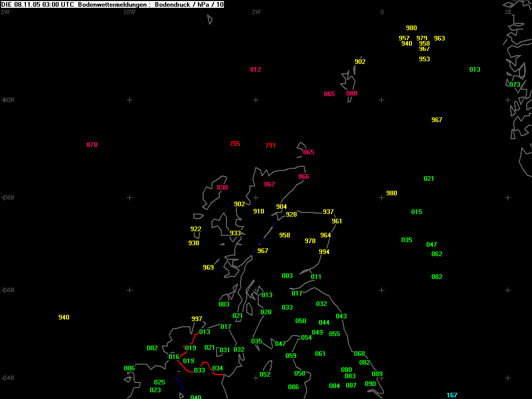532x399 pixels.
Task: Click the green 015 station reading
Action: point(417,212)
